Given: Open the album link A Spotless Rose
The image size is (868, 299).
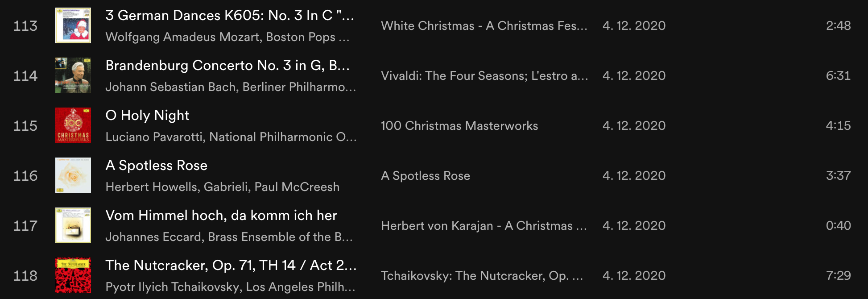Looking at the screenshot, I should coord(425,176).
